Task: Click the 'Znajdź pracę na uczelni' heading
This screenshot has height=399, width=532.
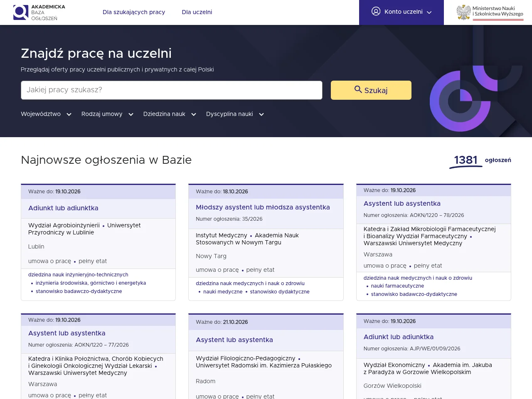Action: point(96,54)
